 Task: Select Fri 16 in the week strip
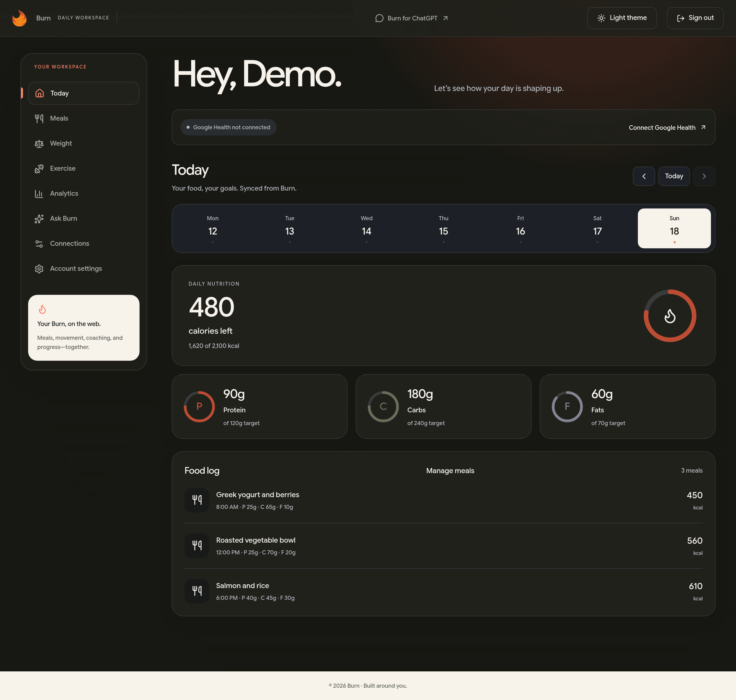[520, 228]
